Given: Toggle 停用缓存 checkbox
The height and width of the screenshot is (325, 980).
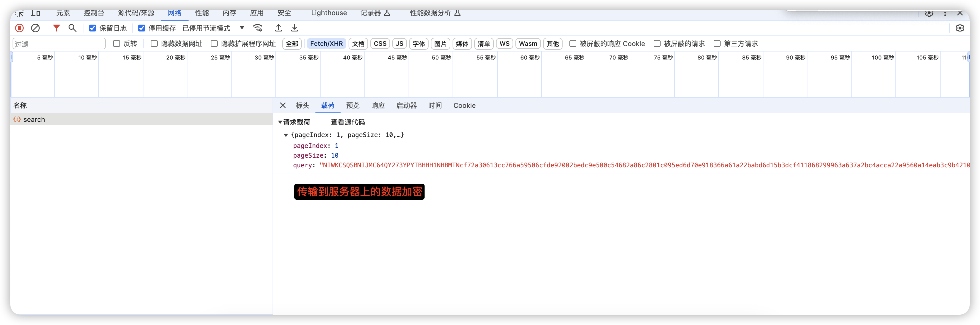Looking at the screenshot, I should (141, 28).
